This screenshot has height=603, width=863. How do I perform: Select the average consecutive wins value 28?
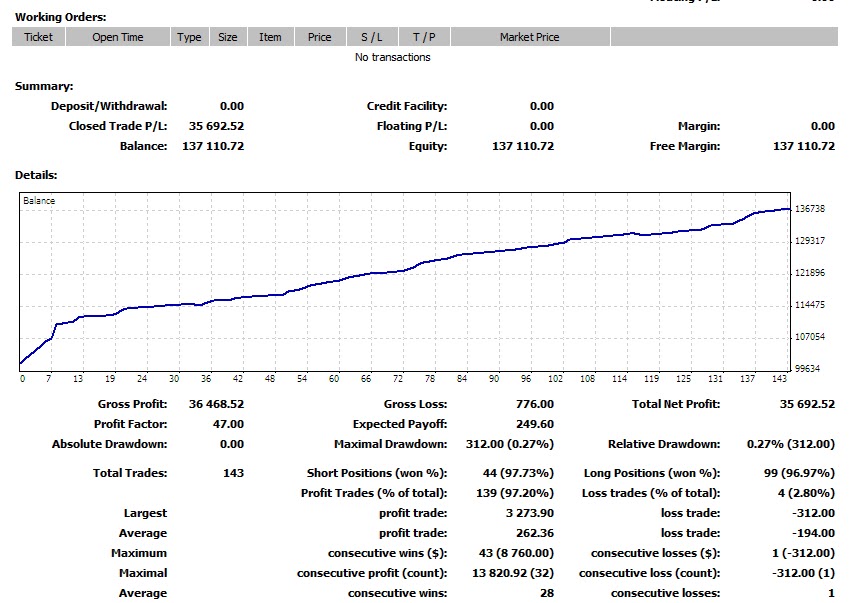547,593
